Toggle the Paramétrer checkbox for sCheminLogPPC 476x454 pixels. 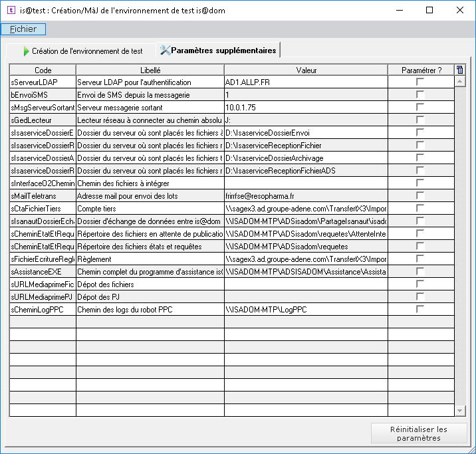(x=420, y=309)
